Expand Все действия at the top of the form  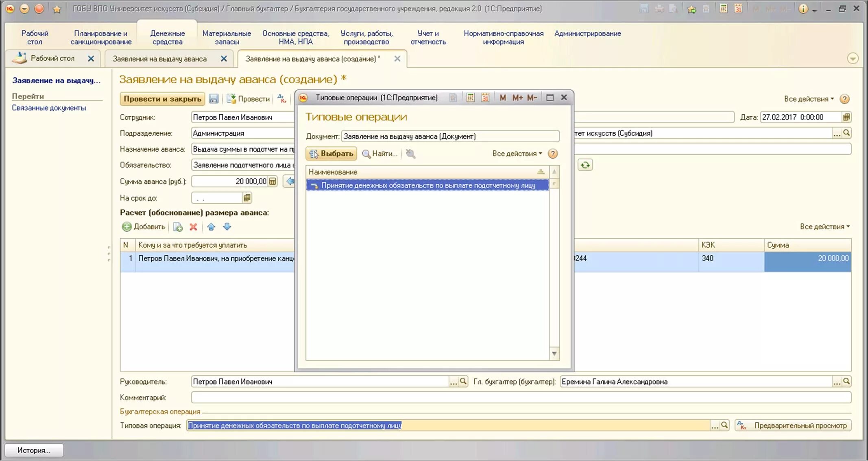click(809, 99)
